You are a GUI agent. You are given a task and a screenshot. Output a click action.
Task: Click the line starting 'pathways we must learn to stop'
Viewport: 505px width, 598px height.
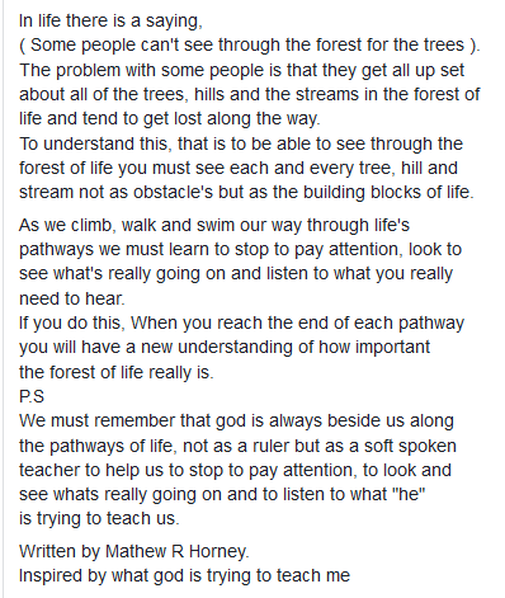241,250
